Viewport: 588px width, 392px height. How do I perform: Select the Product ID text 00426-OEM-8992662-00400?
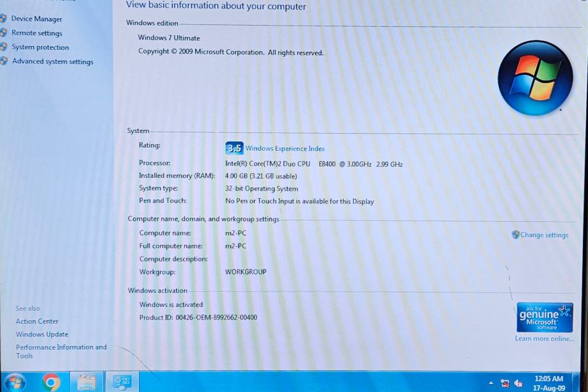pyautogui.click(x=216, y=318)
